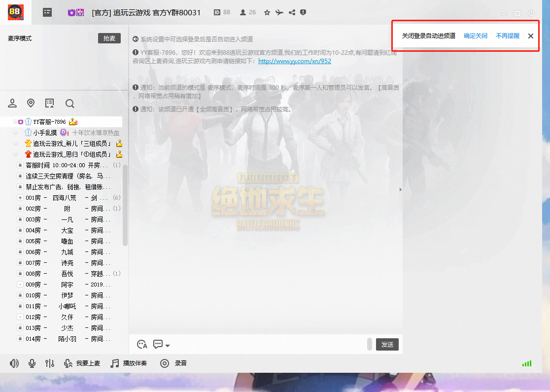The height and width of the screenshot is (392, 550).
Task: Collapse right panel with small arrow
Action: (x=400, y=189)
